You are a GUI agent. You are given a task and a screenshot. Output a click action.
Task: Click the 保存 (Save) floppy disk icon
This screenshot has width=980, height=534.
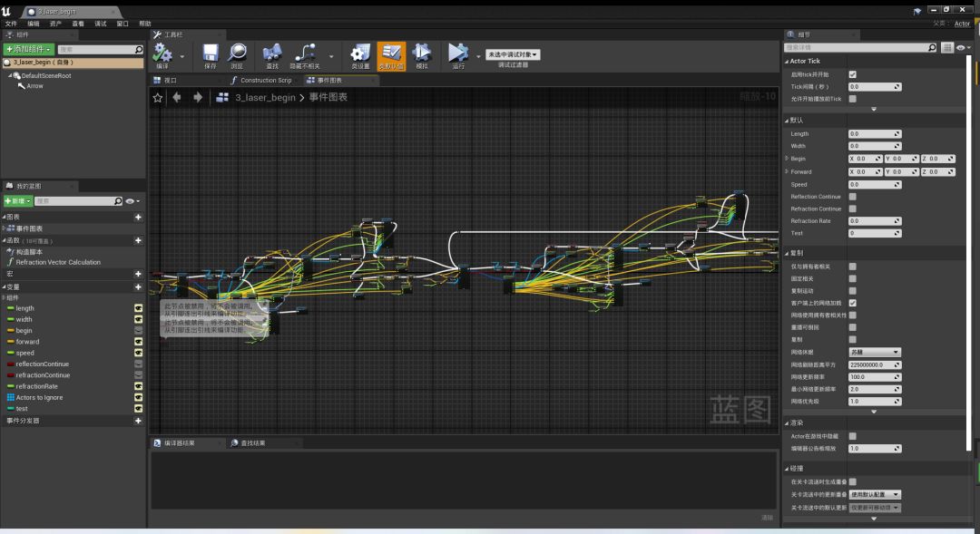211,53
